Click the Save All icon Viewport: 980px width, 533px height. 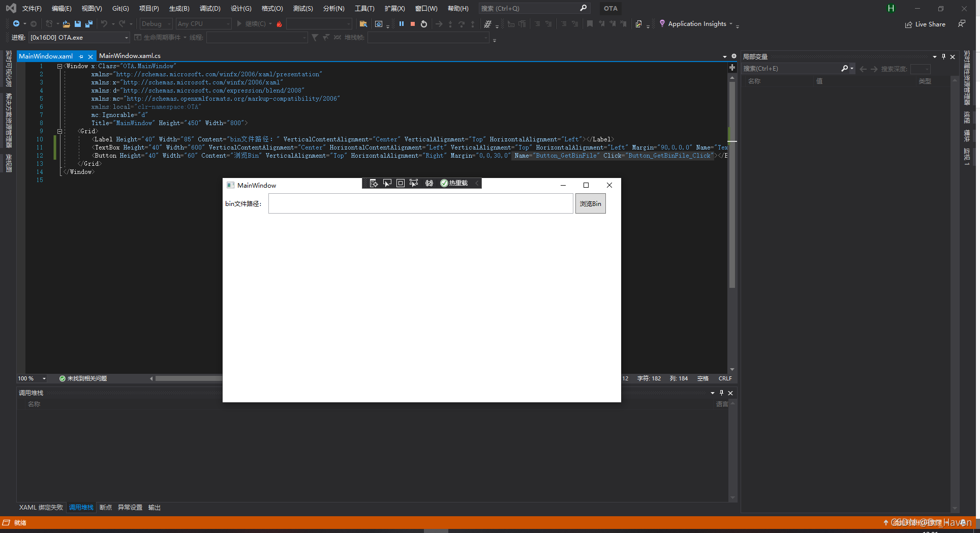click(89, 24)
